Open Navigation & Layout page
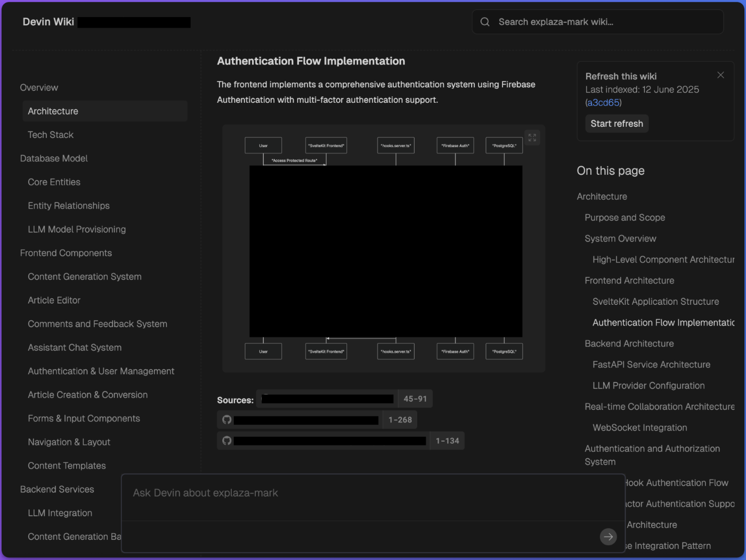Screen dimensions: 746x560 point(69,442)
